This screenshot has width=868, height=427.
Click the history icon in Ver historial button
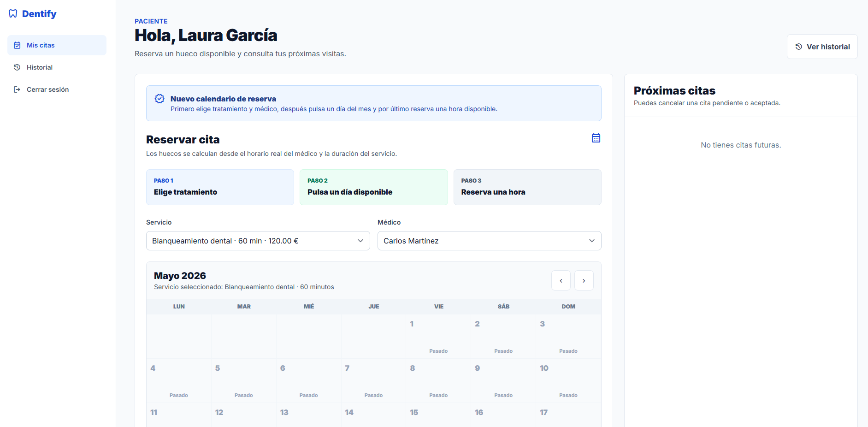tap(799, 47)
